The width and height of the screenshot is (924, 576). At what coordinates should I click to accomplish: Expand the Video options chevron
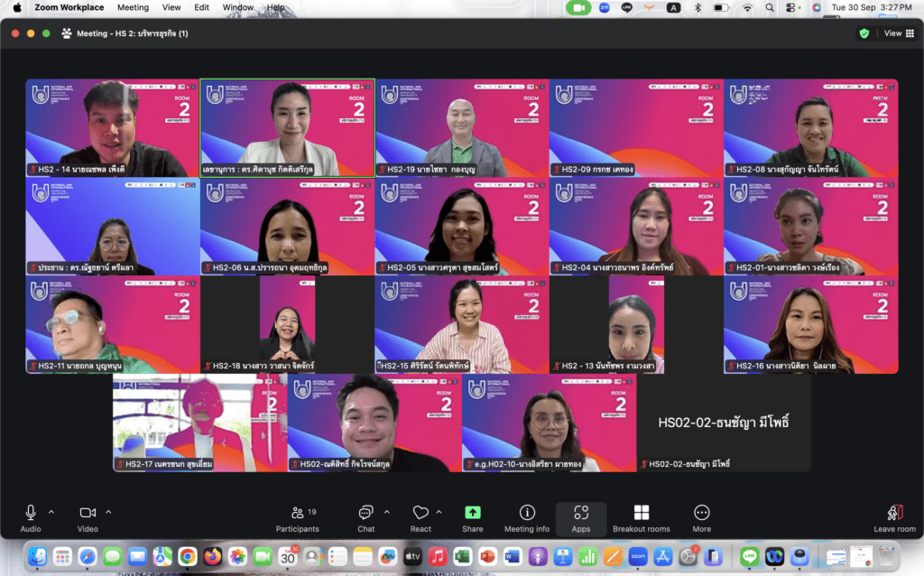point(108,512)
